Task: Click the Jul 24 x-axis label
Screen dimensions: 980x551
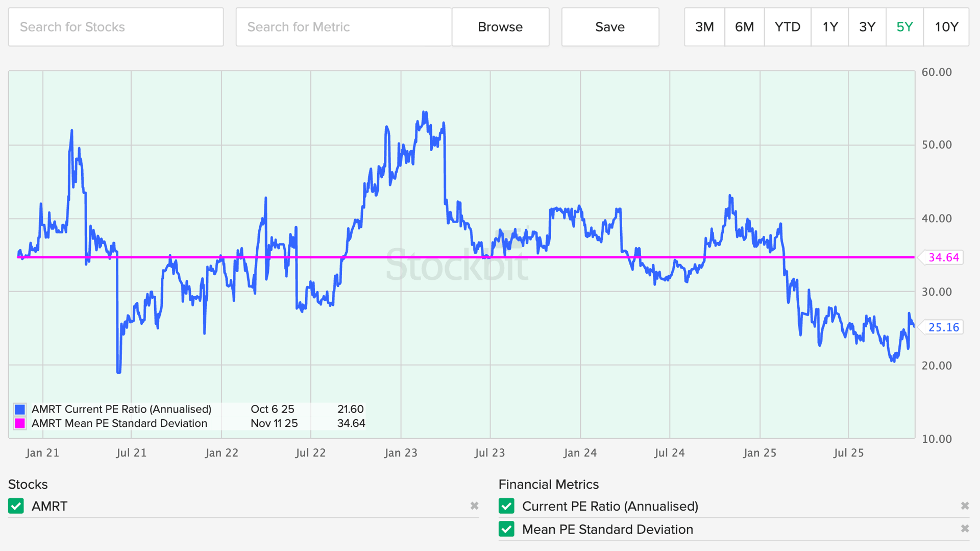Action: click(x=669, y=453)
